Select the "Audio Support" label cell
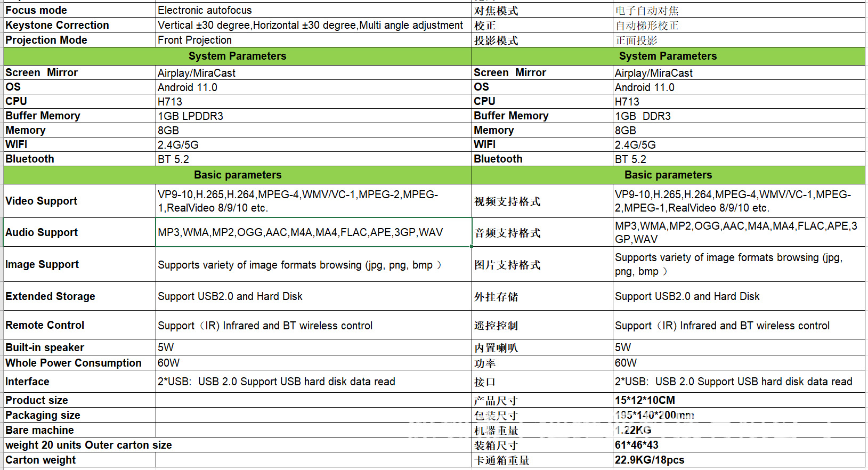The height and width of the screenshot is (470, 868). tap(79, 232)
